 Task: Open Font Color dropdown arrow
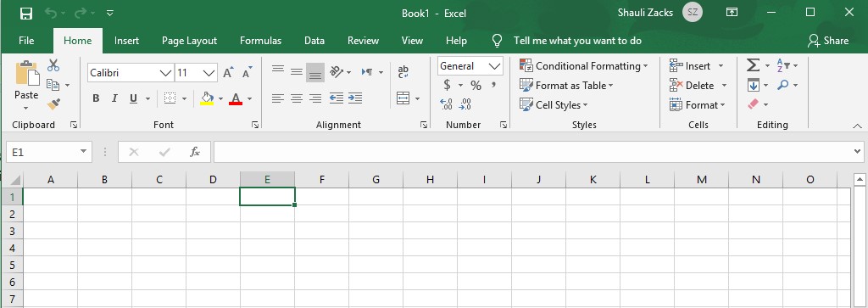(x=249, y=99)
